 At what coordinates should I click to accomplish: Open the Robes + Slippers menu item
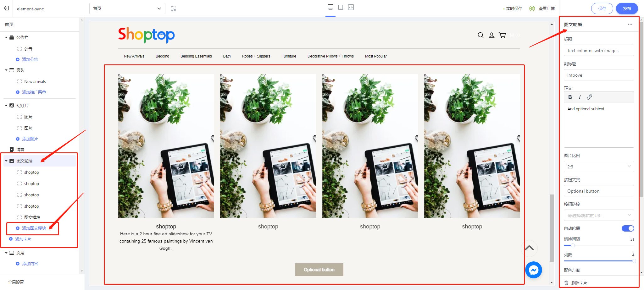point(256,56)
